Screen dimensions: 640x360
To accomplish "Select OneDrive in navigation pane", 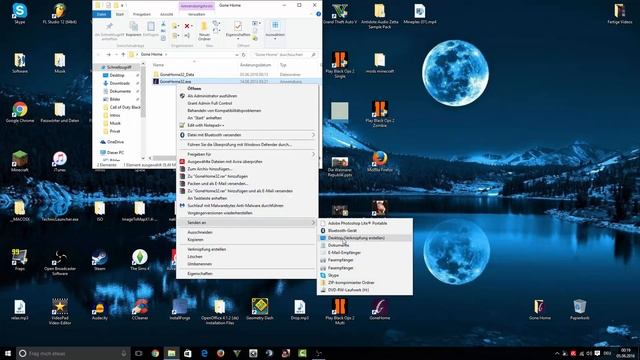I will click(115, 142).
